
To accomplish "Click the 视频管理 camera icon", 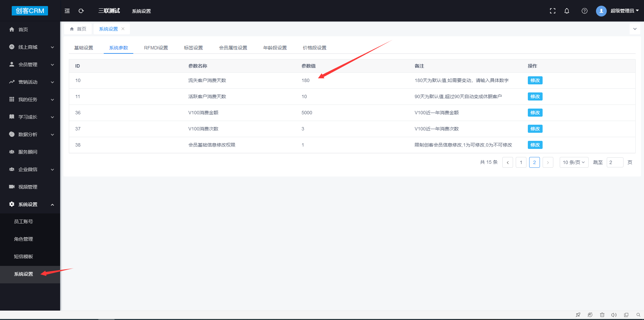I will (x=12, y=187).
